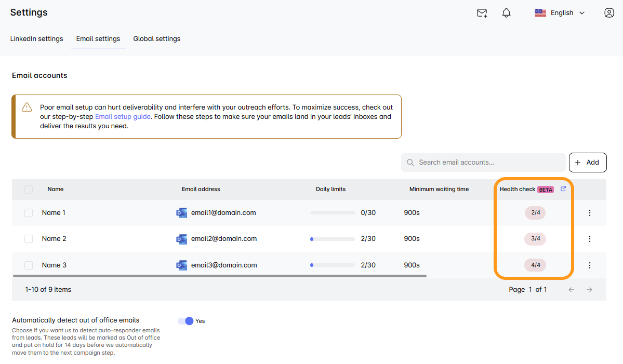Open three-dot menu for Name 3
The image size is (623, 364).
589,265
